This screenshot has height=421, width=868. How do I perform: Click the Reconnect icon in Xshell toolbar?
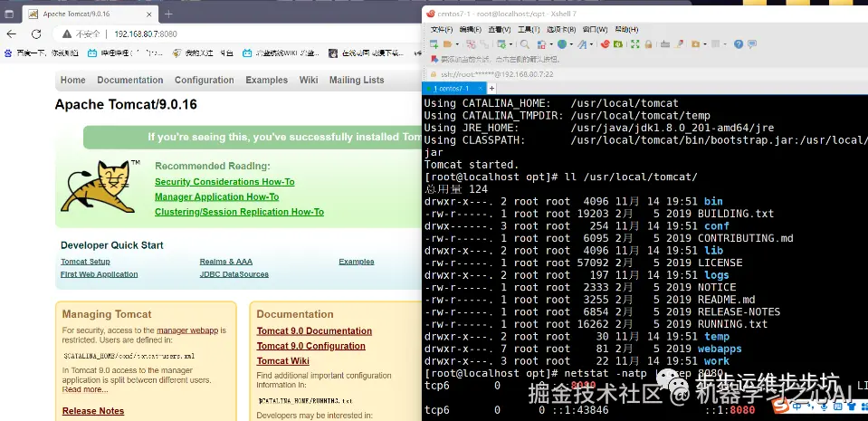(x=484, y=44)
